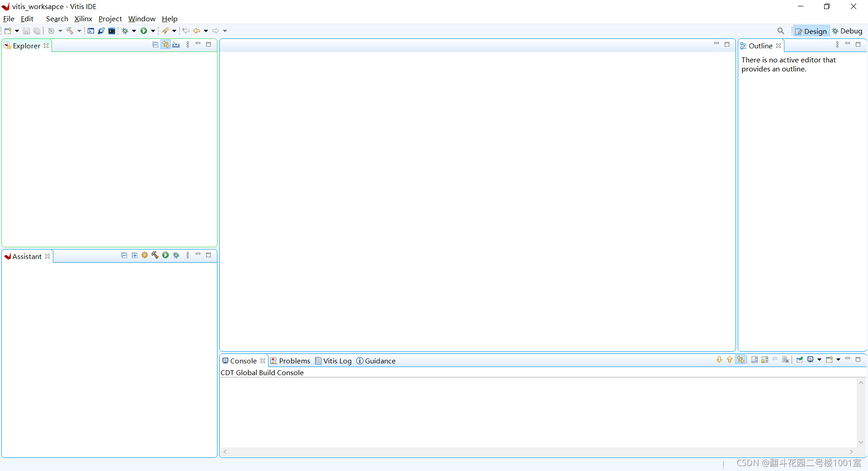Open the Run launch dropdown arrow

tap(153, 31)
